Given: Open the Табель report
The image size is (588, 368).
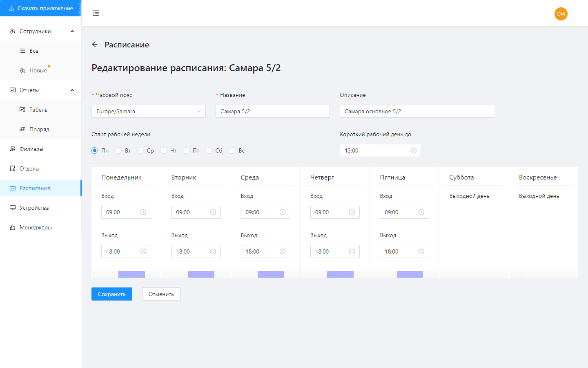Looking at the screenshot, I should pos(41,110).
